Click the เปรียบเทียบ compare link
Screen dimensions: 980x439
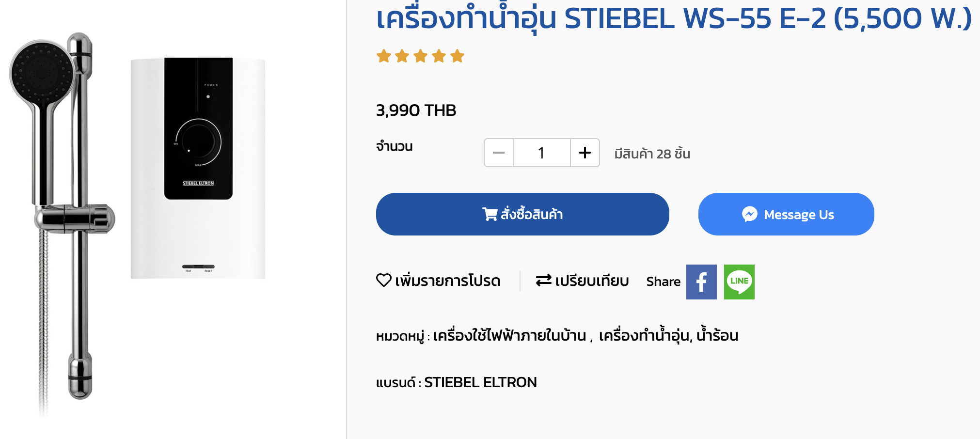[591, 281]
